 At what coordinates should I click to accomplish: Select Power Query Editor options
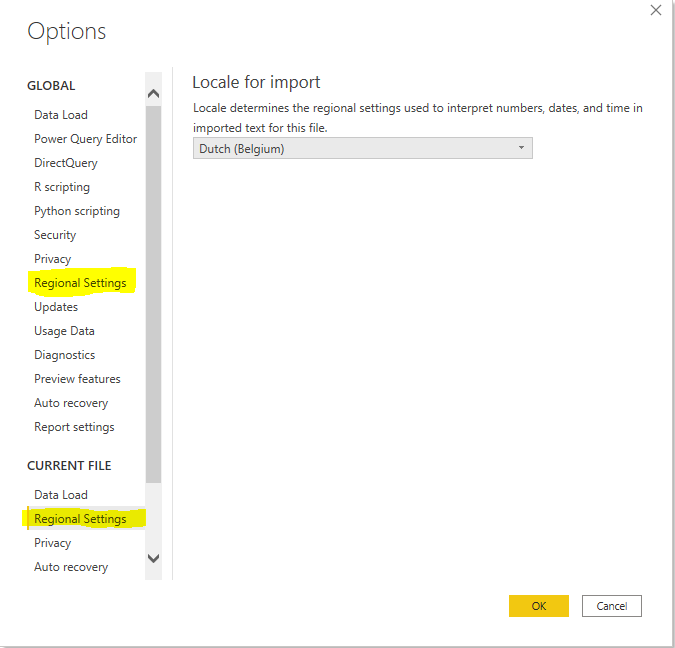pyautogui.click(x=85, y=139)
